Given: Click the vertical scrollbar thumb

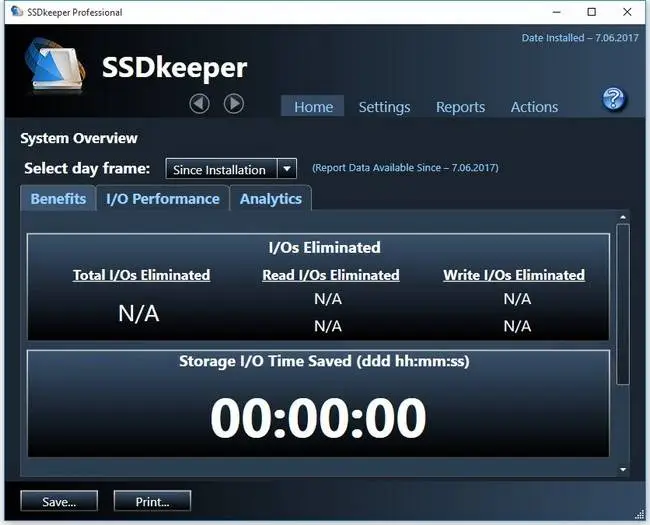Looking at the screenshot, I should pyautogui.click(x=623, y=305).
